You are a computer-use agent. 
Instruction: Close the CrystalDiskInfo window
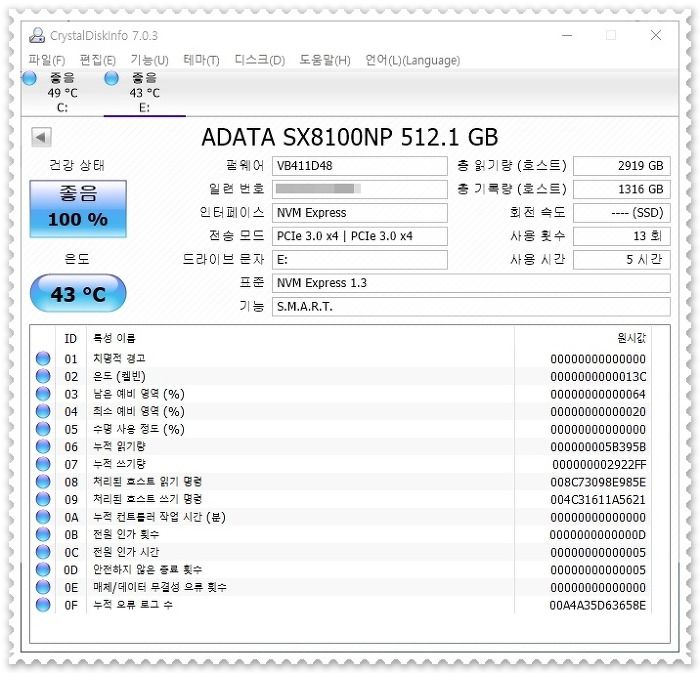click(655, 35)
